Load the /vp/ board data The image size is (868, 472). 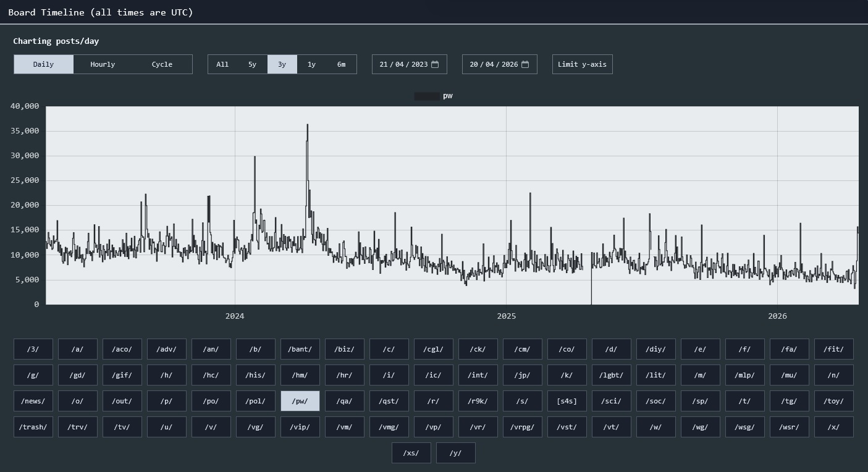(x=434, y=427)
